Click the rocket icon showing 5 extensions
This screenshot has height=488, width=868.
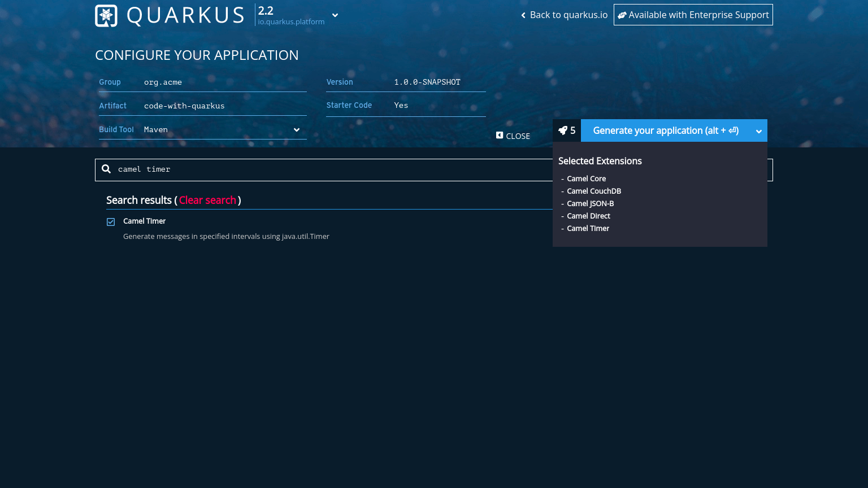pos(563,130)
